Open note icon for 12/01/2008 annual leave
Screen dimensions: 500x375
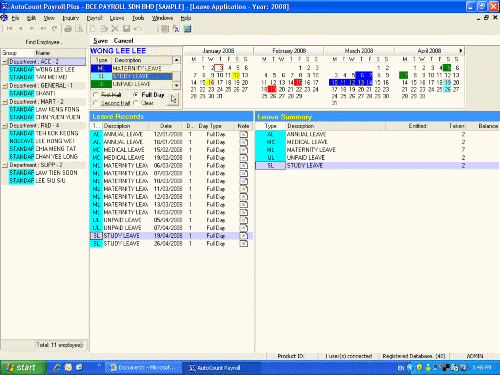tap(244, 134)
